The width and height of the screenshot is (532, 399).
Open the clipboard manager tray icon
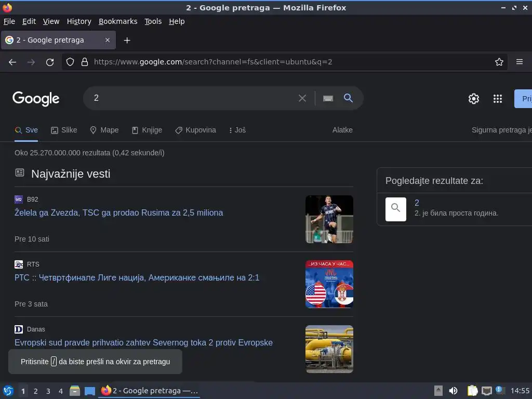472,391
